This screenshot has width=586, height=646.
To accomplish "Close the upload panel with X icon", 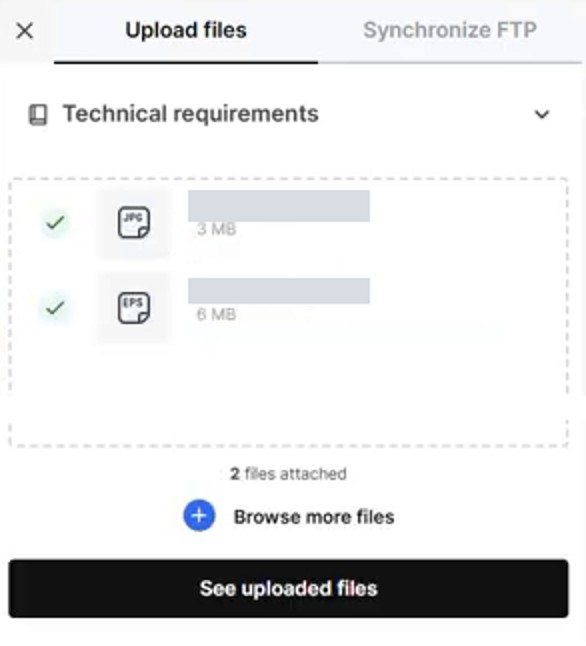I will click(x=25, y=31).
